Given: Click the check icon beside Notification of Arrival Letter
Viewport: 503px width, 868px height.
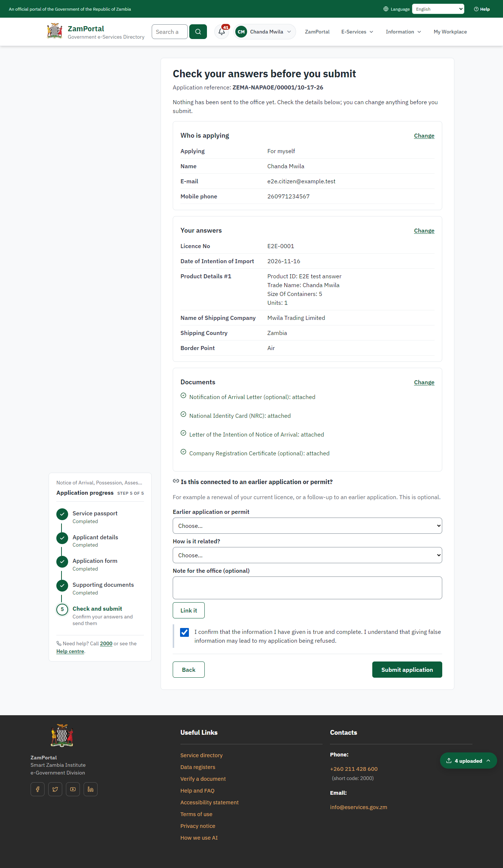Looking at the screenshot, I should coord(183,395).
